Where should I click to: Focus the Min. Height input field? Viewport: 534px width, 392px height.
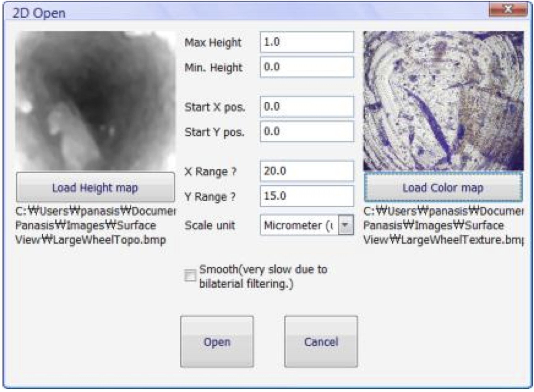point(307,67)
